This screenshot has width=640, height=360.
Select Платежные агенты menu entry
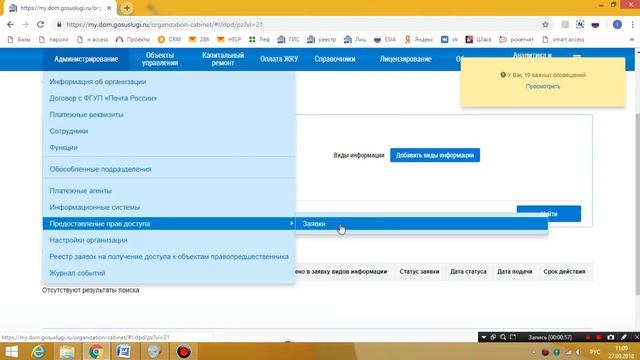pos(169,191)
